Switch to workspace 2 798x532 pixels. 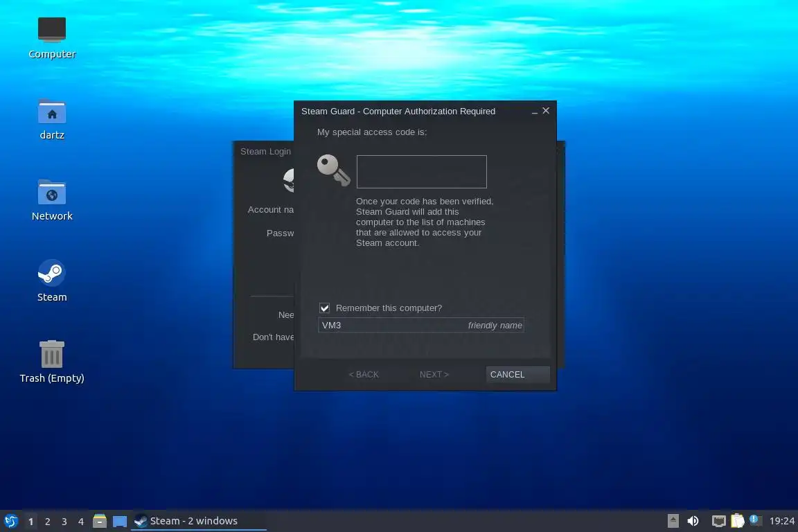tap(47, 522)
